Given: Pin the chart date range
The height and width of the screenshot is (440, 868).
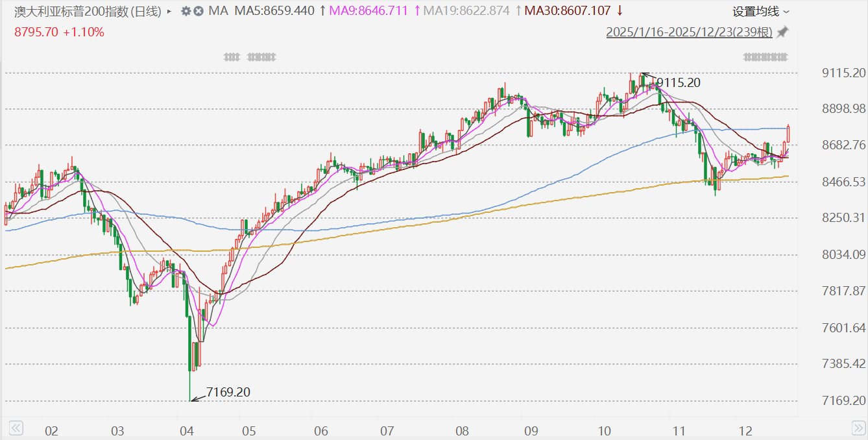Looking at the screenshot, I should tap(782, 32).
